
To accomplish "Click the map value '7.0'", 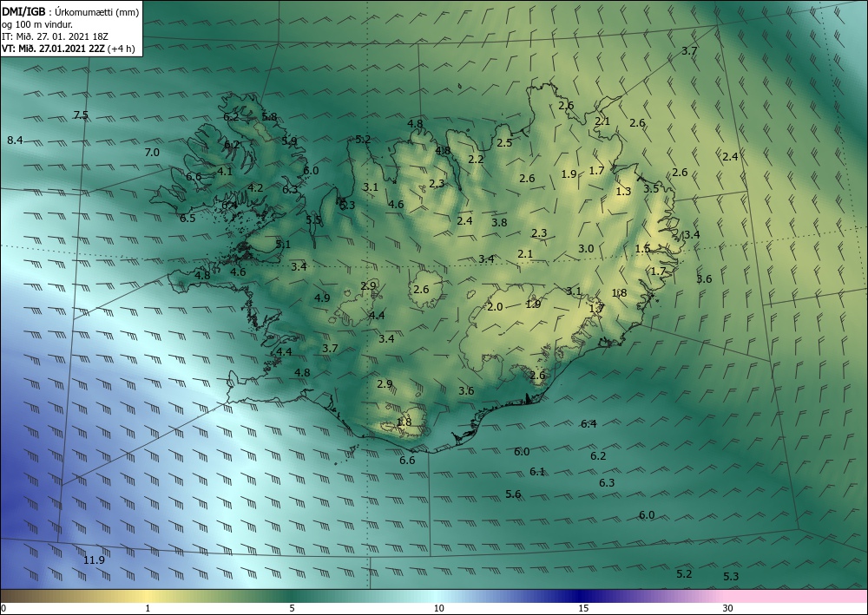I will [x=152, y=152].
